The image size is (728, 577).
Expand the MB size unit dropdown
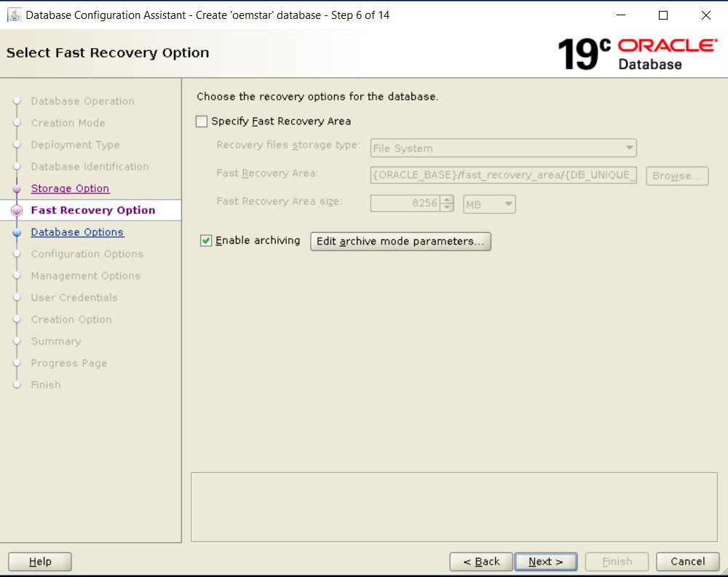click(x=489, y=204)
